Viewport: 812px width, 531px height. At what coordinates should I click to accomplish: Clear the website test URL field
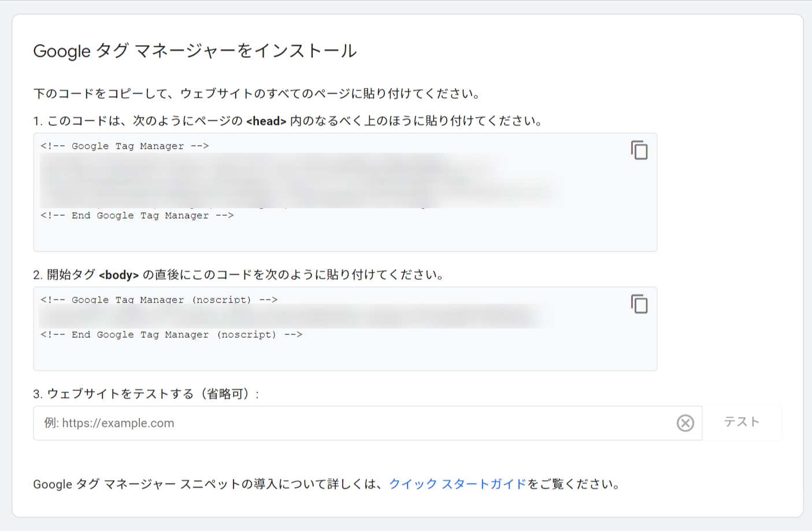pyautogui.click(x=685, y=423)
